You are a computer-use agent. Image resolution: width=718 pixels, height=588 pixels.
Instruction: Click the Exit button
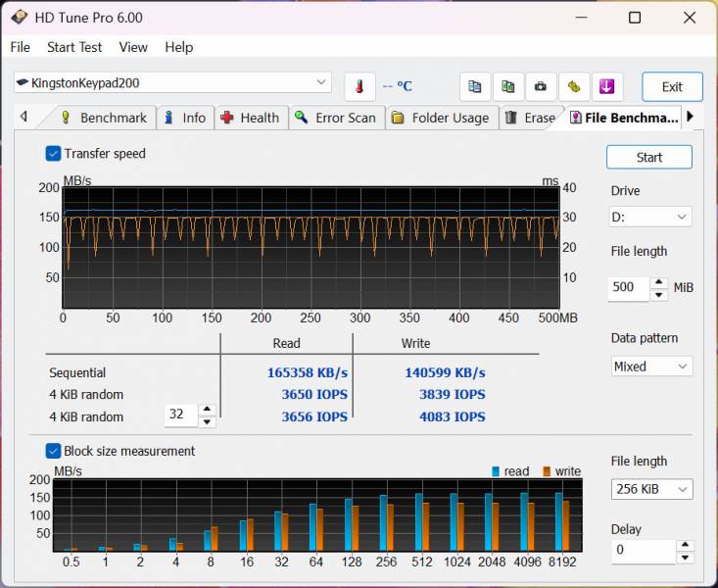[672, 86]
